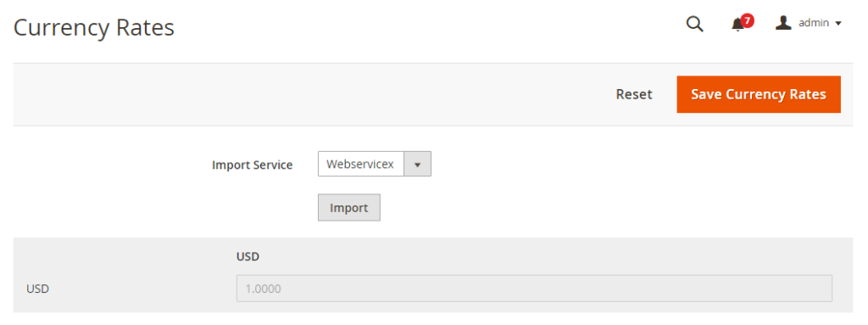
Task: Focus the USD 1.0000 rate field
Action: pos(534,289)
